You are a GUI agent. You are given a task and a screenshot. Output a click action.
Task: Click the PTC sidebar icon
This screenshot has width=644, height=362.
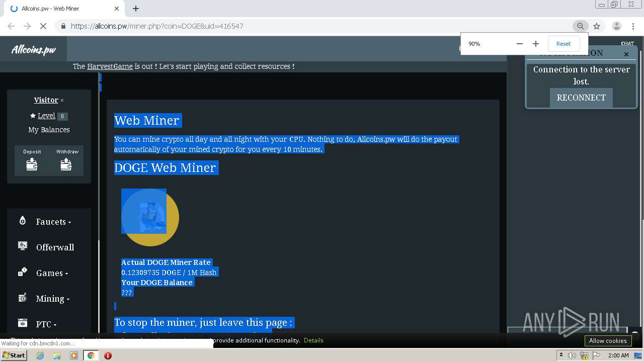tap(22, 323)
